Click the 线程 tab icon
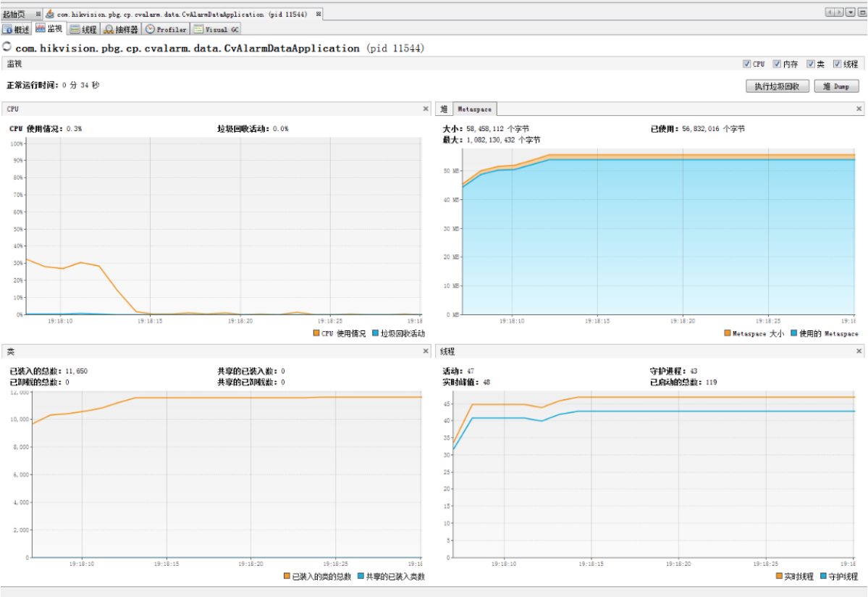This screenshot has height=597, width=868. [75, 30]
